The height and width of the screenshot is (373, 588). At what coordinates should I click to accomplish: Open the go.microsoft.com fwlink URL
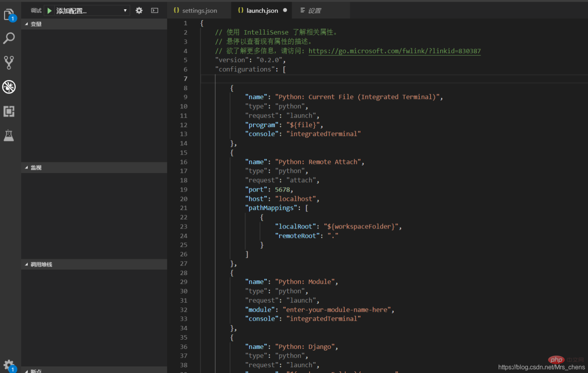pos(394,51)
